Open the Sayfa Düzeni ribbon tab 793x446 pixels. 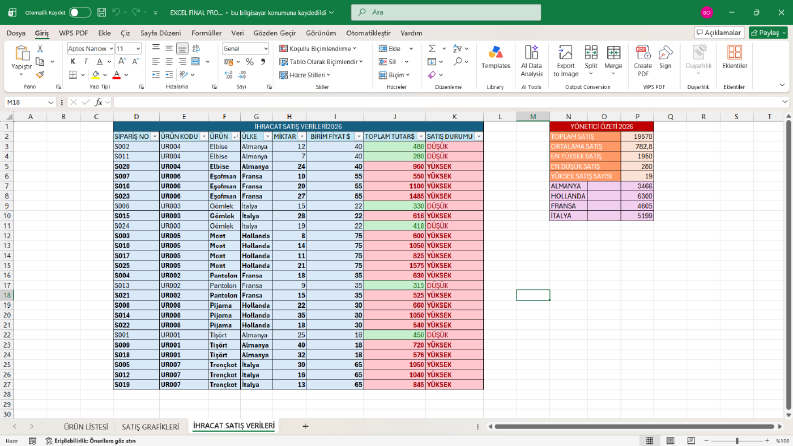pos(160,33)
